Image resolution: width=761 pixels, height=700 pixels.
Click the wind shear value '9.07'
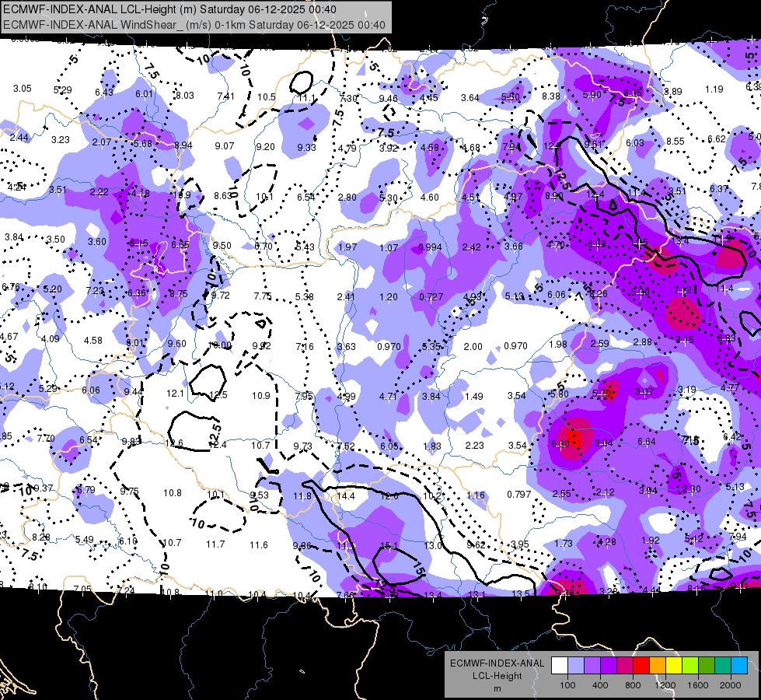click(225, 145)
